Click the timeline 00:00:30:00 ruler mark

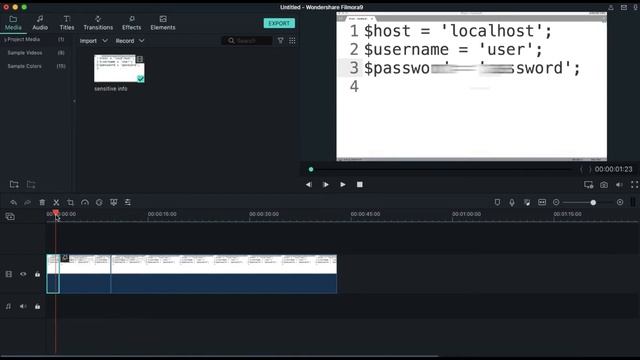click(x=264, y=214)
